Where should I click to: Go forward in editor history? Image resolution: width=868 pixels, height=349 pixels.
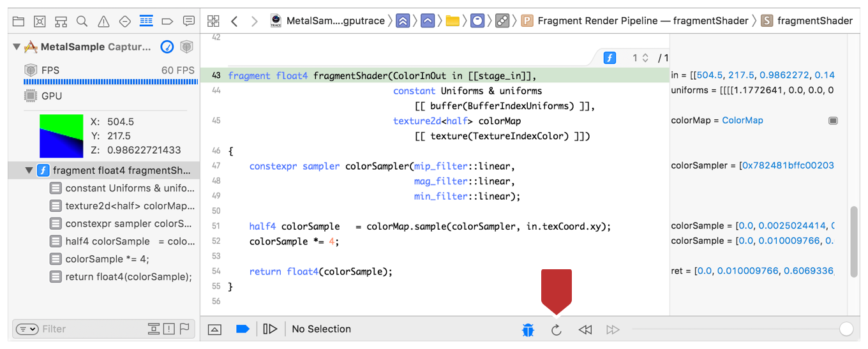point(255,21)
